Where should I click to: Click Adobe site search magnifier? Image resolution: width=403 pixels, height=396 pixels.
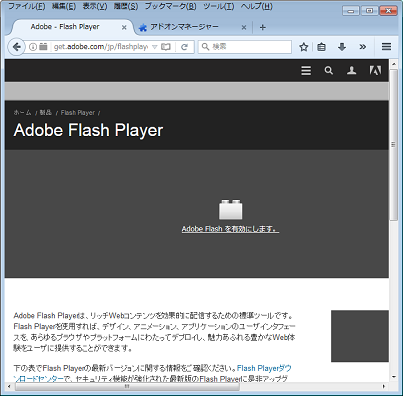pyautogui.click(x=329, y=71)
